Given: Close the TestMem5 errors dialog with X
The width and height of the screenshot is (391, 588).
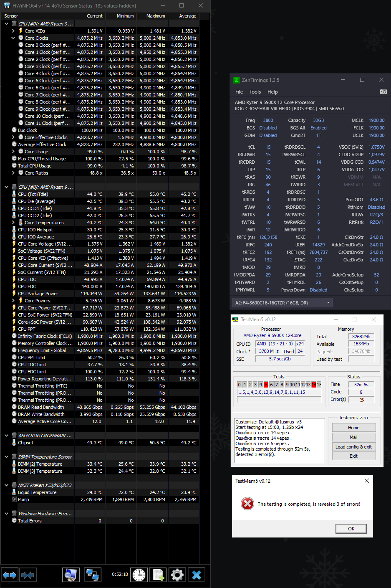Looking at the screenshot, I should [367, 481].
